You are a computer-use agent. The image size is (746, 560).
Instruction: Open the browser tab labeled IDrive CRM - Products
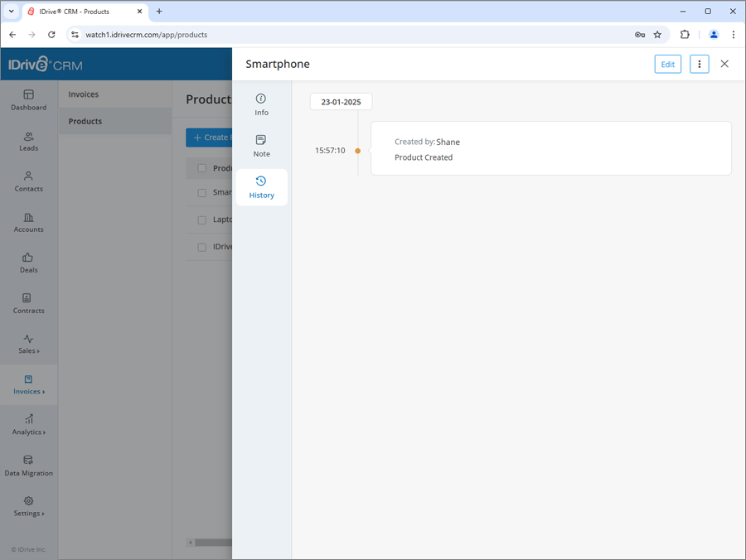pyautogui.click(x=79, y=12)
